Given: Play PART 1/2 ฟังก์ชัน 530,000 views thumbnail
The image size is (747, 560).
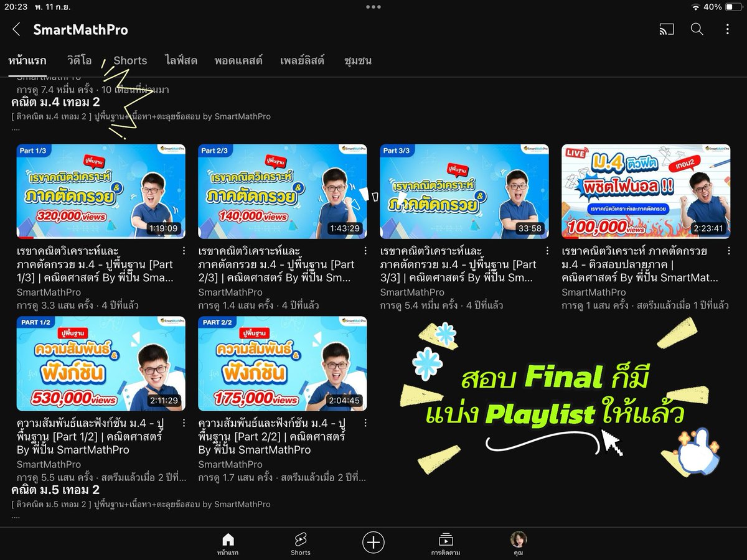Looking at the screenshot, I should click(101, 364).
